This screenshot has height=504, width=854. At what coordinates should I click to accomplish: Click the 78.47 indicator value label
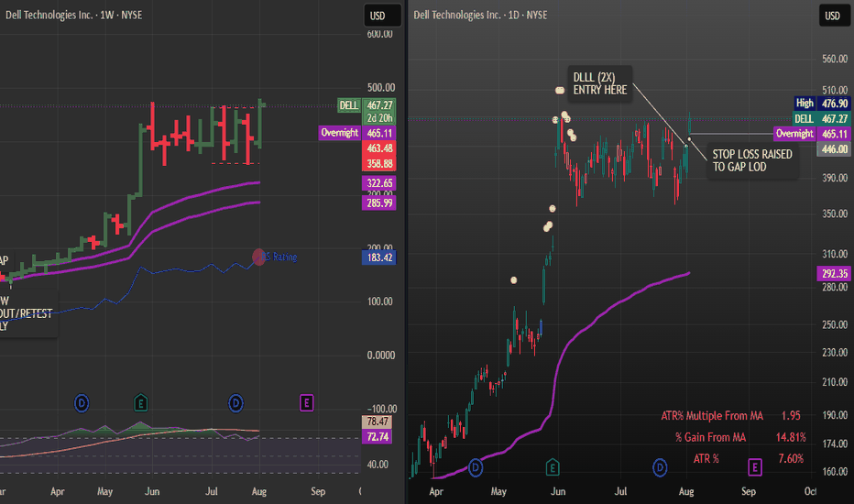pyautogui.click(x=377, y=422)
